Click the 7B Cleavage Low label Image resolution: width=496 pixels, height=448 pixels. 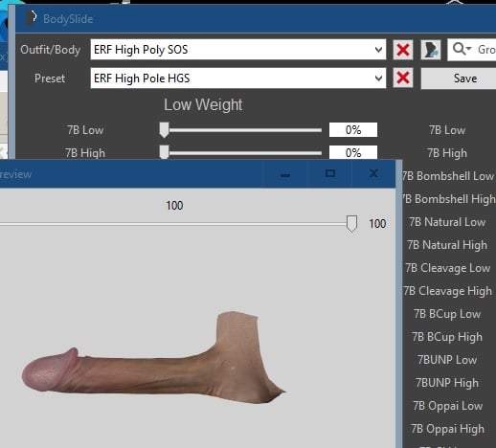447,268
